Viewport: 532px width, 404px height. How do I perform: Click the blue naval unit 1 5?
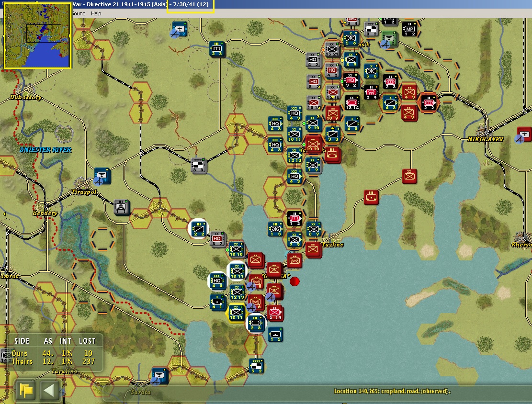click(275, 335)
